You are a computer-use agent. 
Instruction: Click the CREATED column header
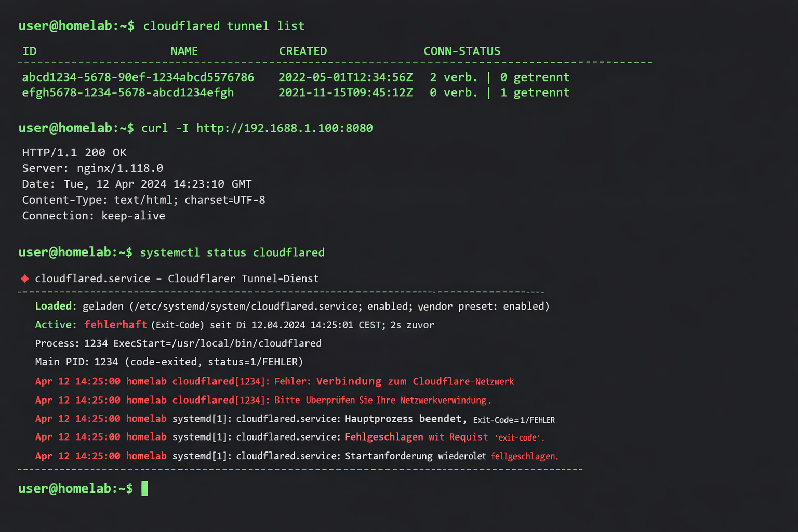point(303,51)
